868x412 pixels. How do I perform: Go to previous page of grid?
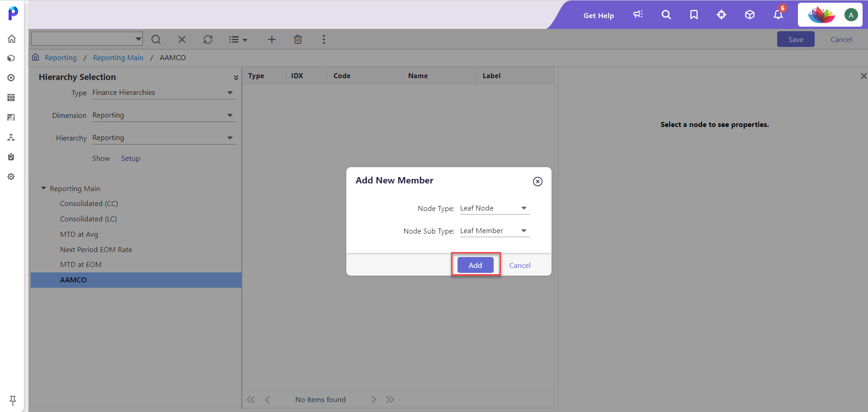click(268, 400)
